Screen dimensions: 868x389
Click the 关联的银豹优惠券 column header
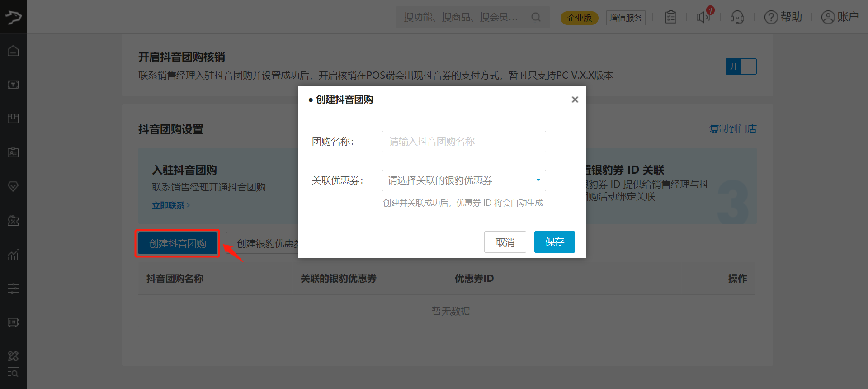coord(339,279)
